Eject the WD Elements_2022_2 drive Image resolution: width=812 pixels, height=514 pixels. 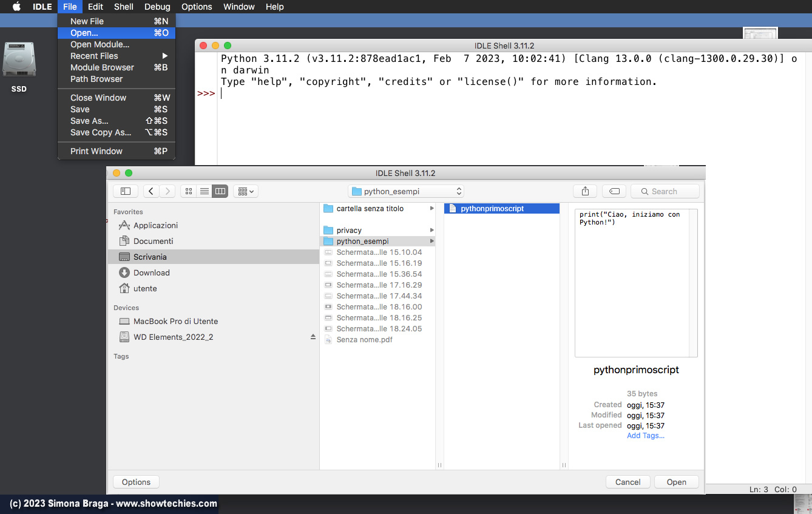[313, 337]
